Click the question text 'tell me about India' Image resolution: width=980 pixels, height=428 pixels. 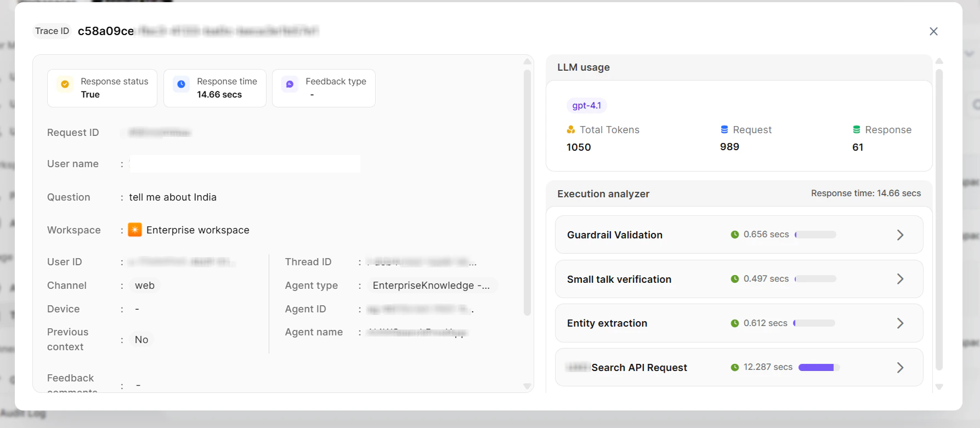[x=173, y=197]
